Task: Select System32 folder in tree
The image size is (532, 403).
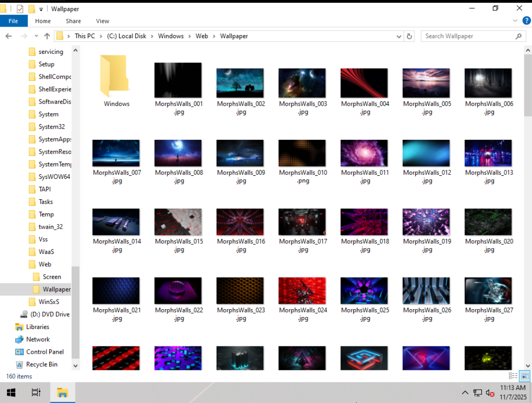Action: tap(47, 127)
